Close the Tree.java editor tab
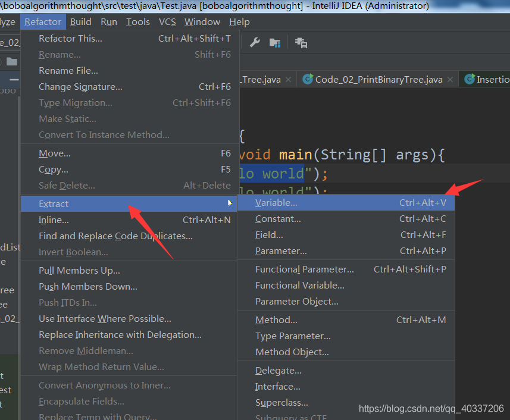510x420 pixels. (288, 79)
